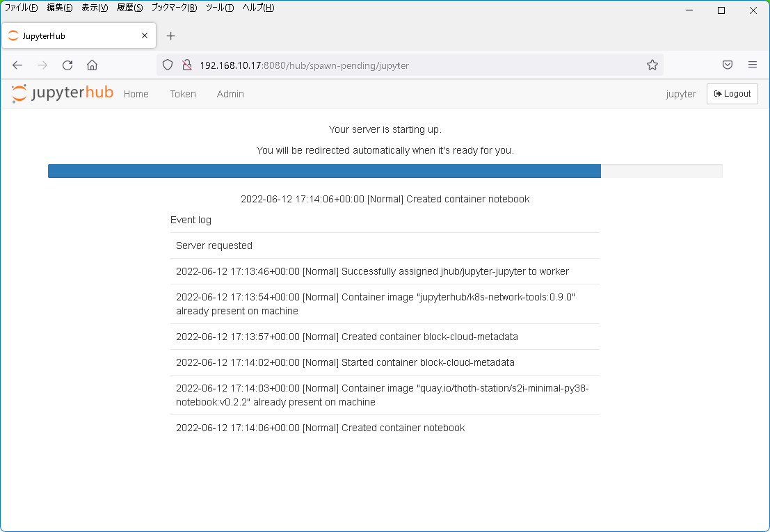This screenshot has height=532, width=770.
Task: Open the 編集(E) menu
Action: [x=60, y=8]
